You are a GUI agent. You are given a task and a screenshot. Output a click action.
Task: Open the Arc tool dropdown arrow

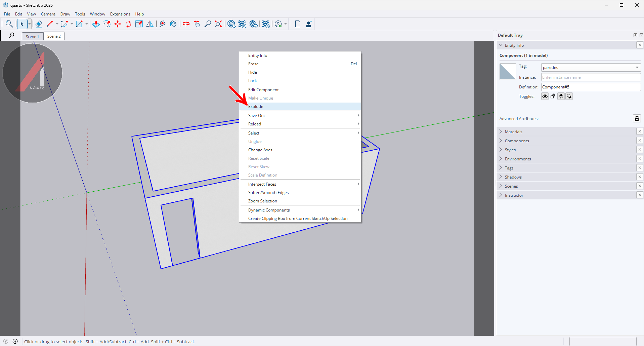pos(72,24)
